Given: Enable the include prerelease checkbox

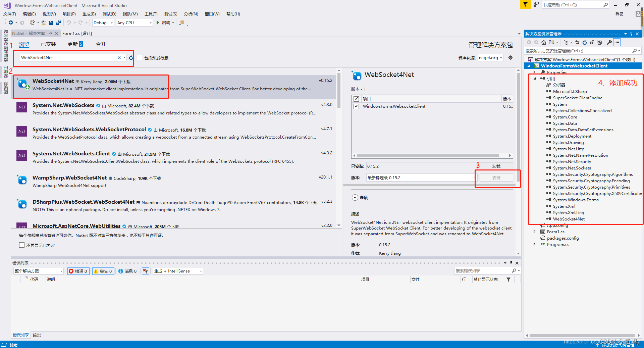Looking at the screenshot, I should pos(140,58).
